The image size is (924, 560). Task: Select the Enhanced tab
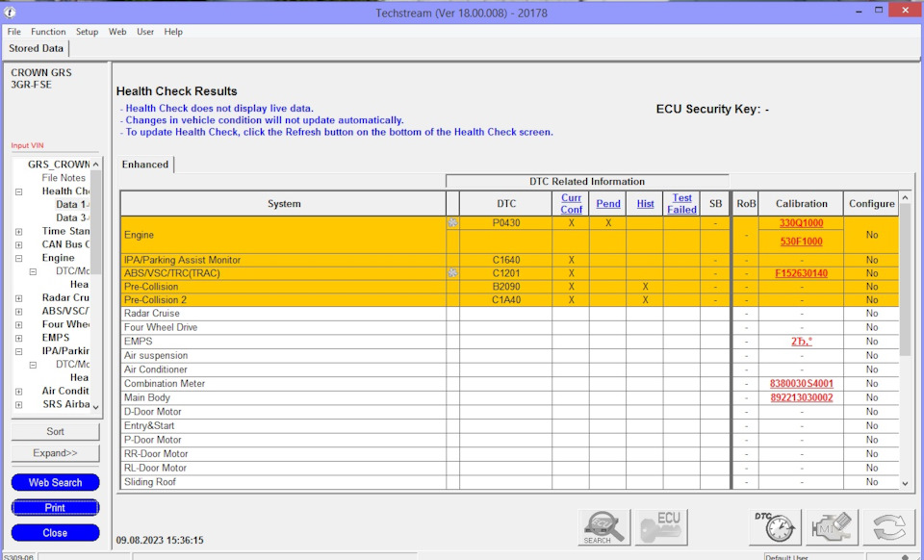pyautogui.click(x=145, y=165)
